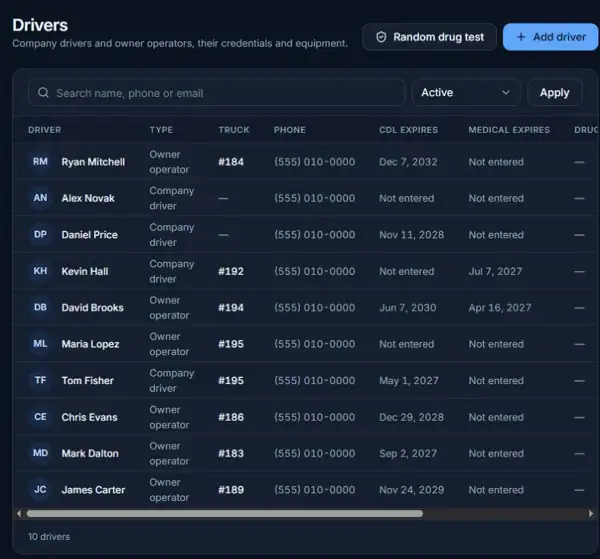The width and height of the screenshot is (600, 559).
Task: Click the PHONE column header
Action: [x=290, y=130]
